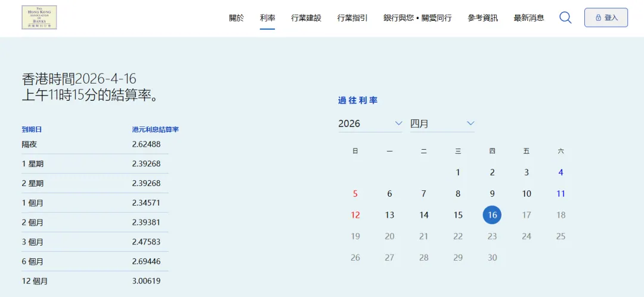Click the 香港時間2026-4-16 heading text
This screenshot has height=297, width=644.
(x=79, y=79)
